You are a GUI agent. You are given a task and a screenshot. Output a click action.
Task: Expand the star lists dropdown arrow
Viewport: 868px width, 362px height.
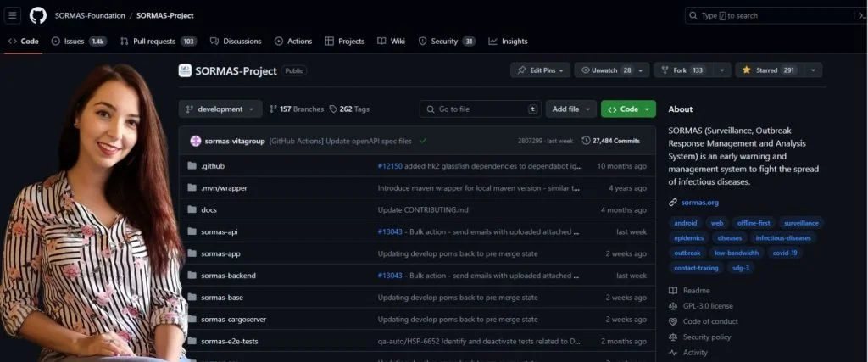coord(813,70)
